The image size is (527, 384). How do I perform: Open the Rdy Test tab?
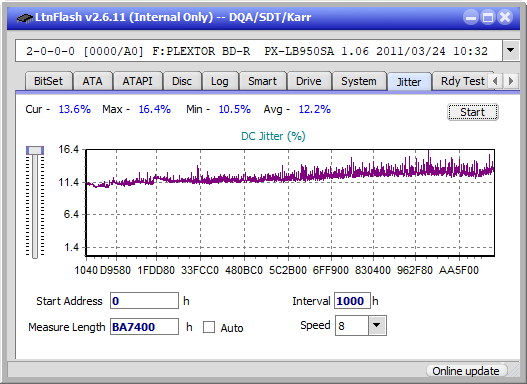click(462, 81)
